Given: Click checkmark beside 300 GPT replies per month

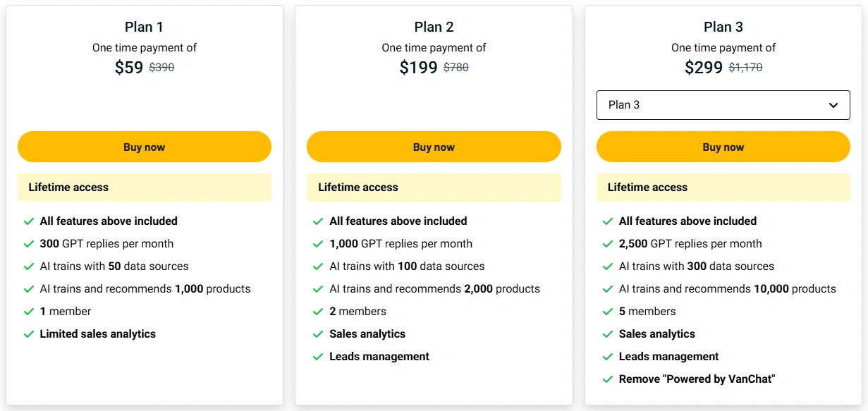Looking at the screenshot, I should coord(29,244).
